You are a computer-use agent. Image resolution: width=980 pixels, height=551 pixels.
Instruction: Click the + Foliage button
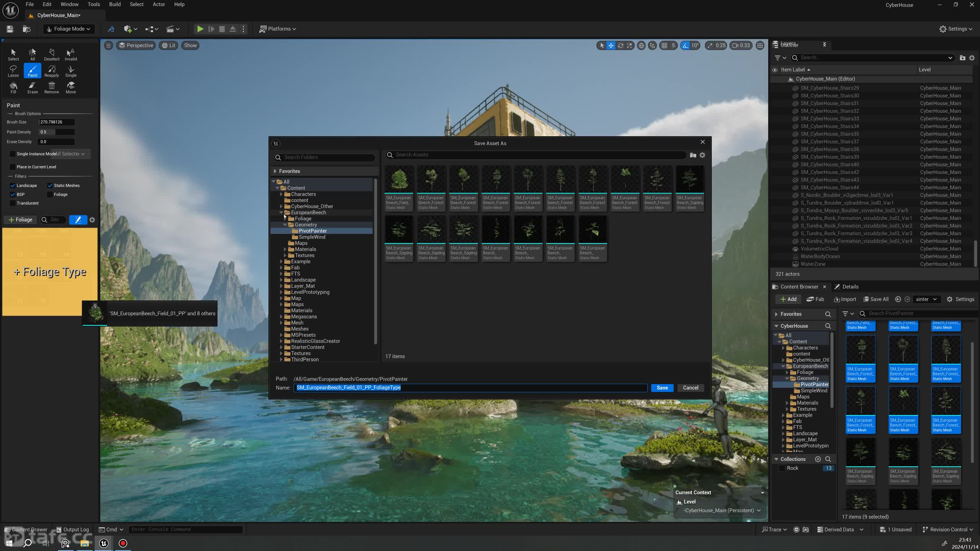(20, 220)
